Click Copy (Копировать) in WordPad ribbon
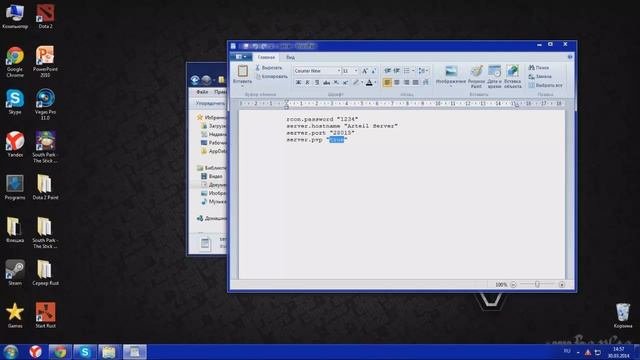 [271, 77]
